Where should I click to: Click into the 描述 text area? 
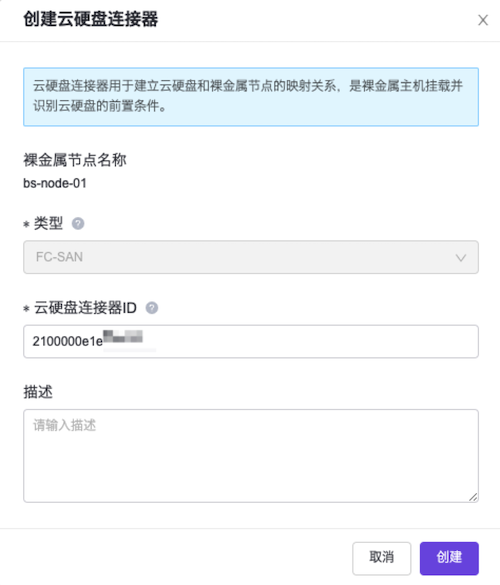tap(251, 456)
